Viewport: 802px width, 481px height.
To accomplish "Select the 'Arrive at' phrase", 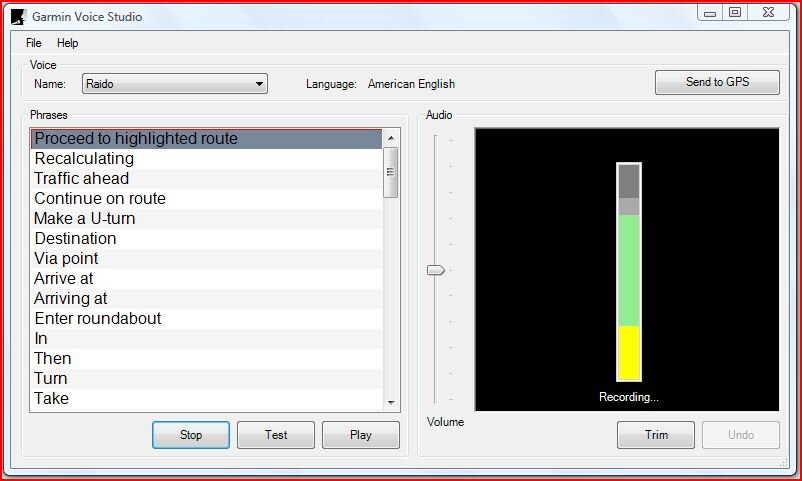I will 206,278.
